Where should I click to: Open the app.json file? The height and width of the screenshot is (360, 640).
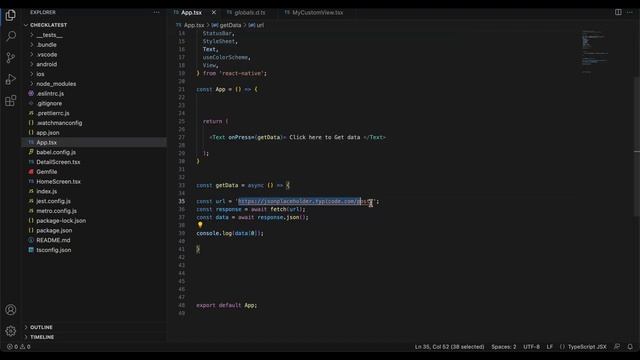[47, 133]
